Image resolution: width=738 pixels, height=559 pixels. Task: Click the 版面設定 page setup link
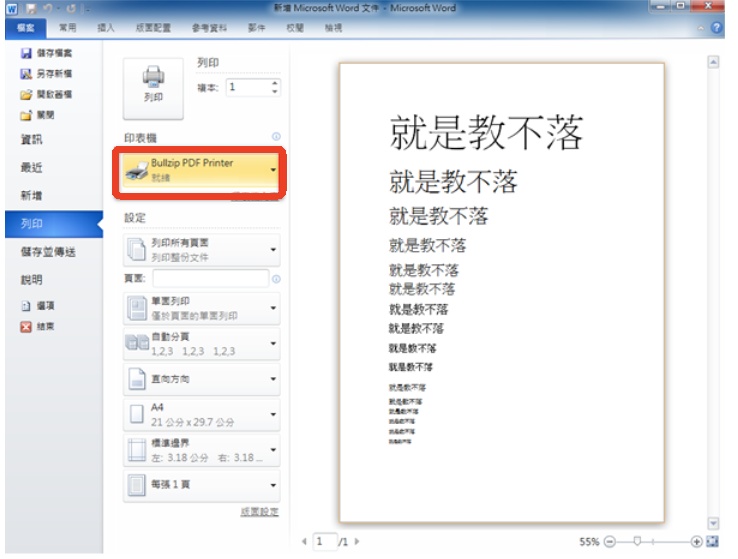[x=259, y=512]
